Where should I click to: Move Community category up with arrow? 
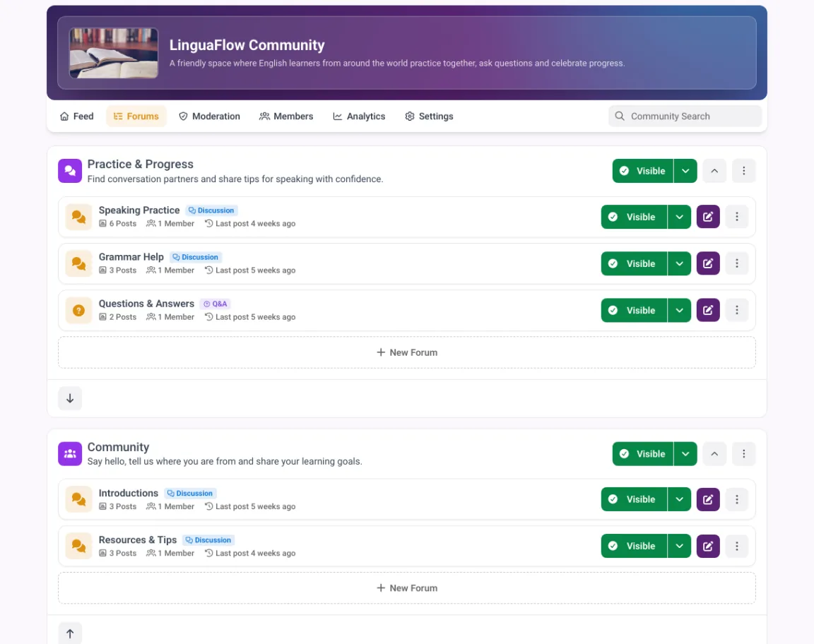(x=70, y=633)
